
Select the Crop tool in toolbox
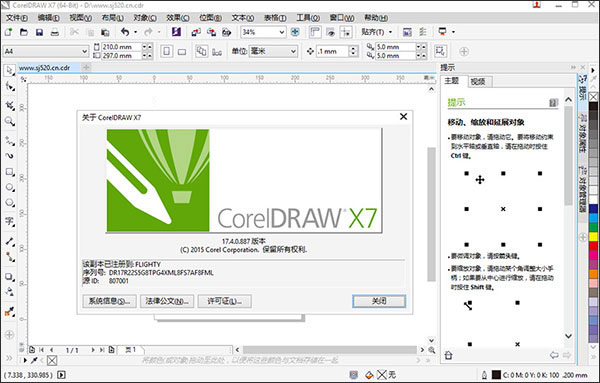pyautogui.click(x=10, y=106)
